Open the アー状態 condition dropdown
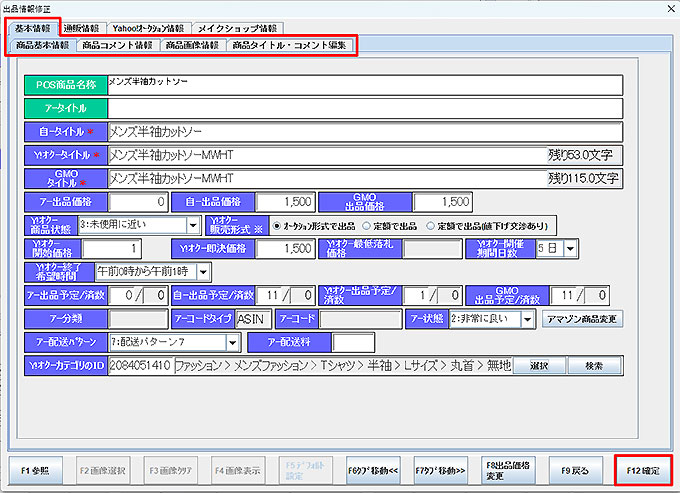The width and height of the screenshot is (680, 493). 528,319
